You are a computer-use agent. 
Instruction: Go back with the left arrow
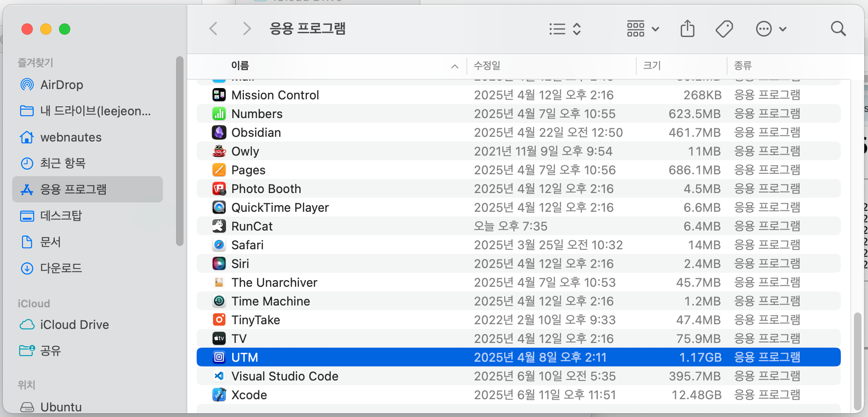coord(213,29)
